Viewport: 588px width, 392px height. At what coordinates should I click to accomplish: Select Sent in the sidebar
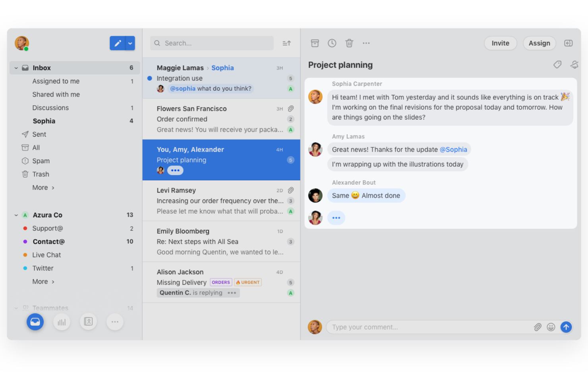coord(39,134)
